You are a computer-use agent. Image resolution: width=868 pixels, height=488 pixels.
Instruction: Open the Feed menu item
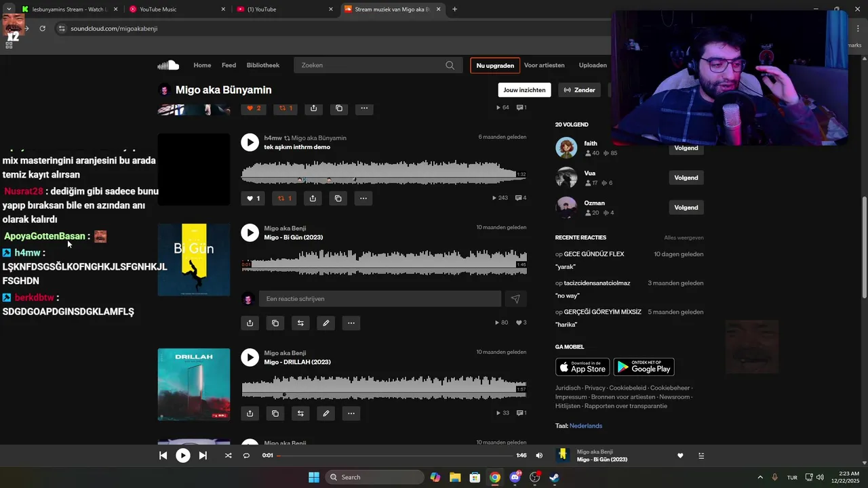[x=229, y=65]
